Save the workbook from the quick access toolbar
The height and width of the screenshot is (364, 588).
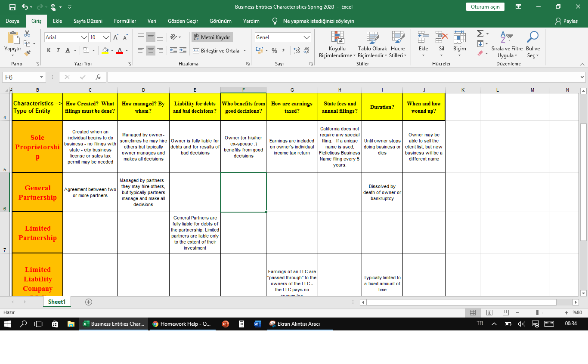[x=12, y=7]
